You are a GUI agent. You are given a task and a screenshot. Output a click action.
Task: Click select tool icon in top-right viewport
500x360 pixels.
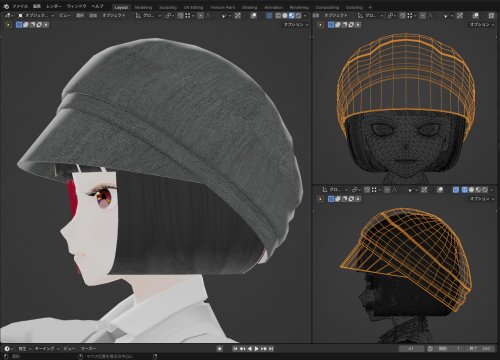coord(320,25)
